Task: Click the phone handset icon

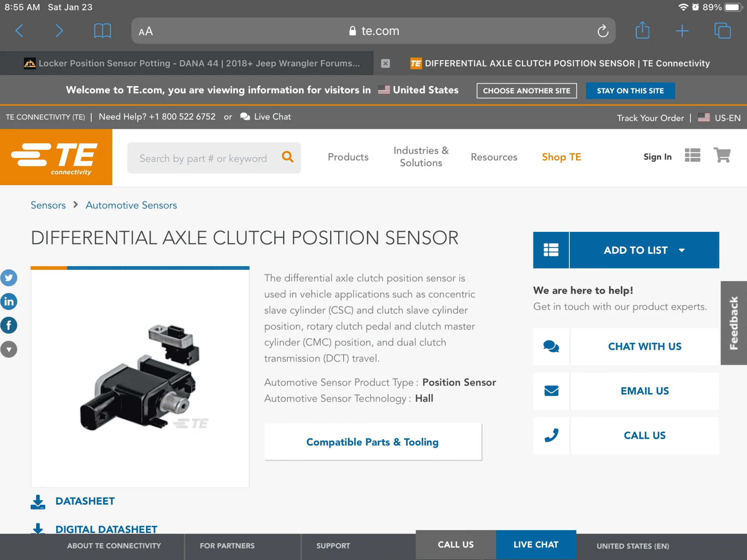Action: [x=551, y=435]
